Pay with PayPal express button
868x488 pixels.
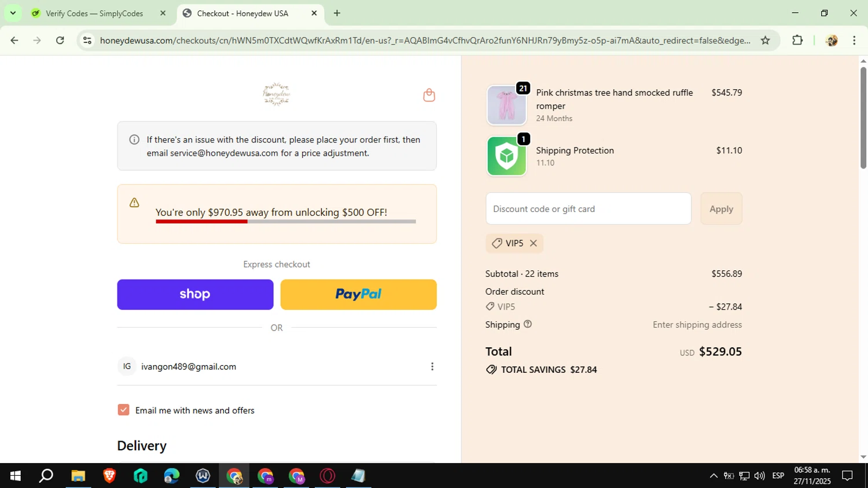(x=359, y=295)
